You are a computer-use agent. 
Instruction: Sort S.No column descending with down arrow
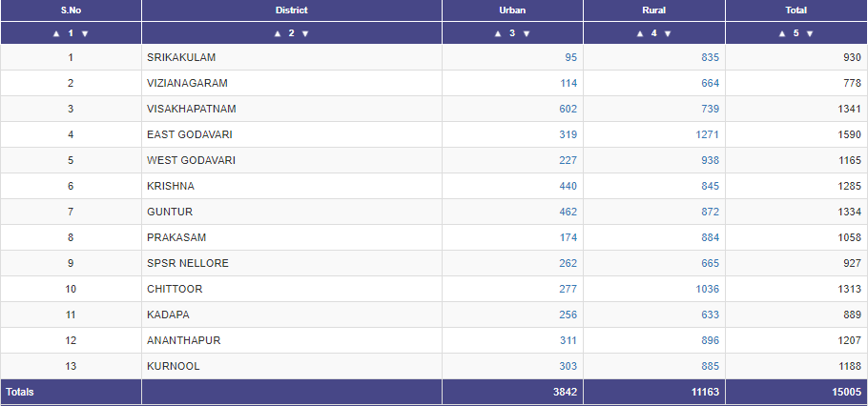click(x=85, y=33)
